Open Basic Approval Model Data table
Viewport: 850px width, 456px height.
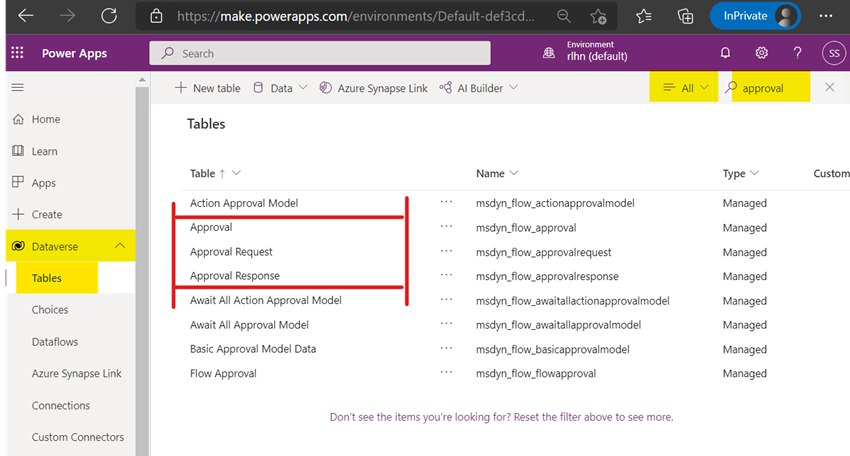(x=253, y=349)
